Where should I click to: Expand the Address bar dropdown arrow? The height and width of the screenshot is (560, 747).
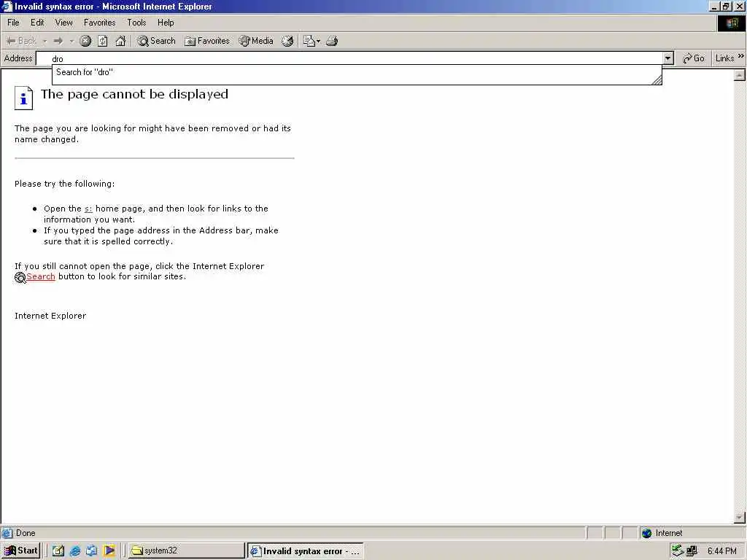tap(668, 58)
